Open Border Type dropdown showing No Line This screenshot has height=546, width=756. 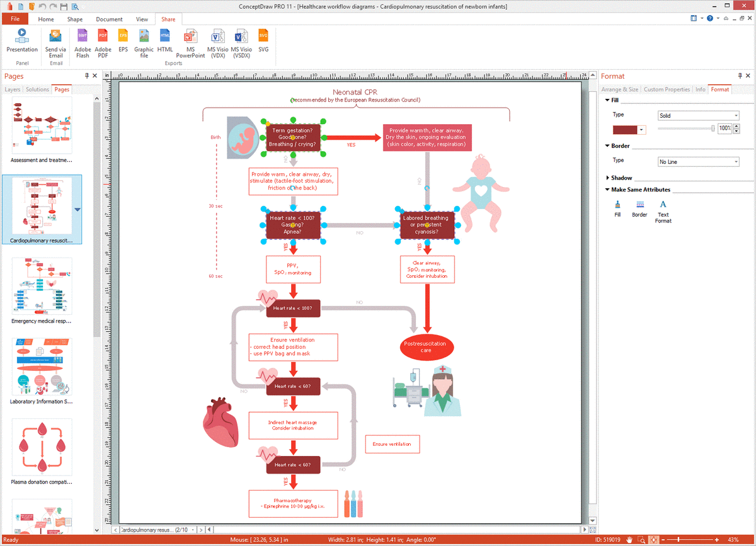(x=698, y=162)
